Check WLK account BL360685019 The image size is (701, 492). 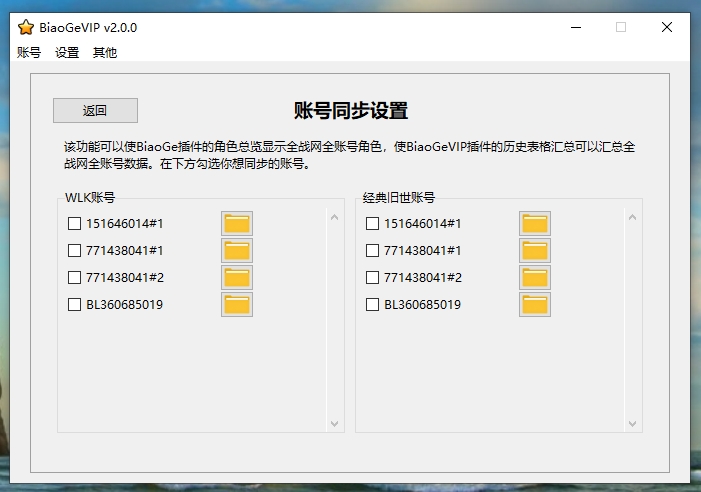tap(74, 305)
